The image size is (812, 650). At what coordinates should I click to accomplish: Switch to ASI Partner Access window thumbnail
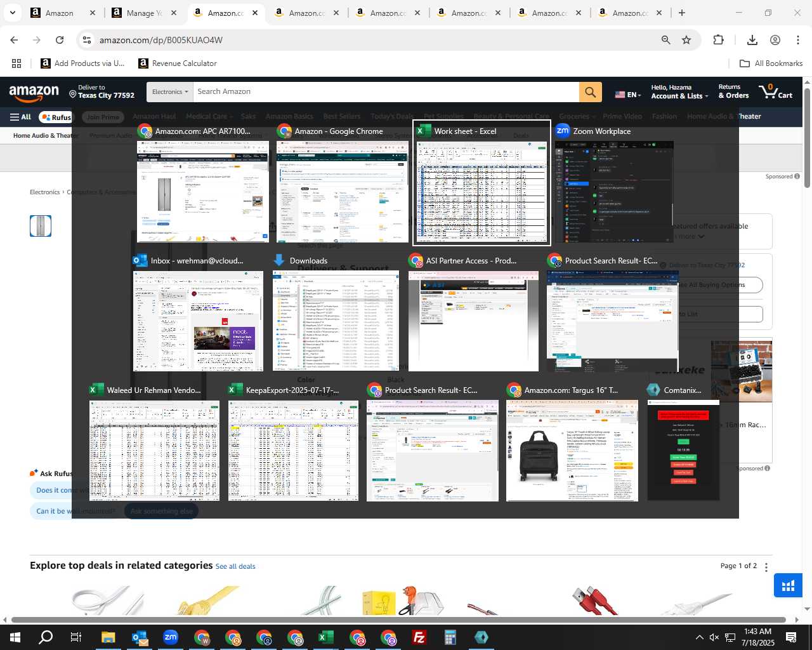(x=473, y=312)
